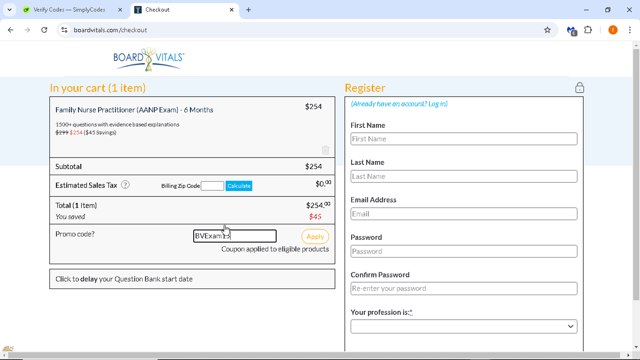Click the Subtotal $254 amount
The height and width of the screenshot is (360, 640).
tap(313, 166)
